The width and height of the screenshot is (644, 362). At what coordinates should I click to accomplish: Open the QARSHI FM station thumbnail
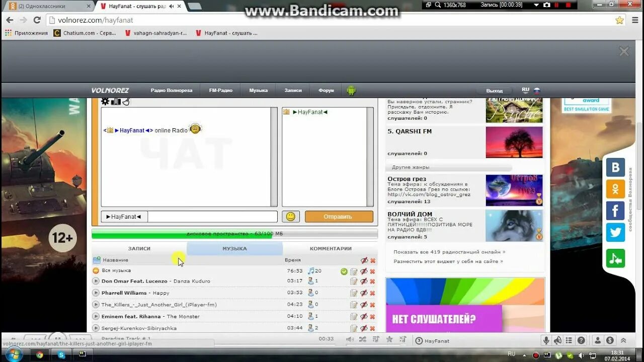pos(514,142)
